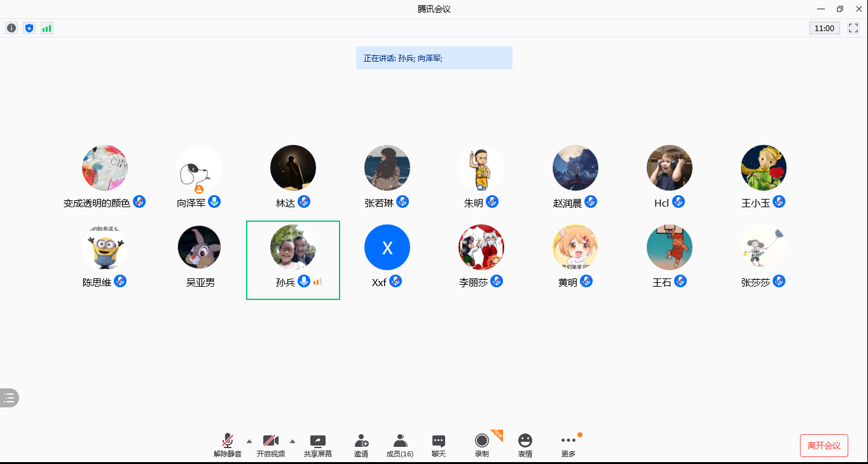Image resolution: width=868 pixels, height=464 pixels.
Task: Click Leave Meeting (离开会议) button
Action: (x=823, y=446)
